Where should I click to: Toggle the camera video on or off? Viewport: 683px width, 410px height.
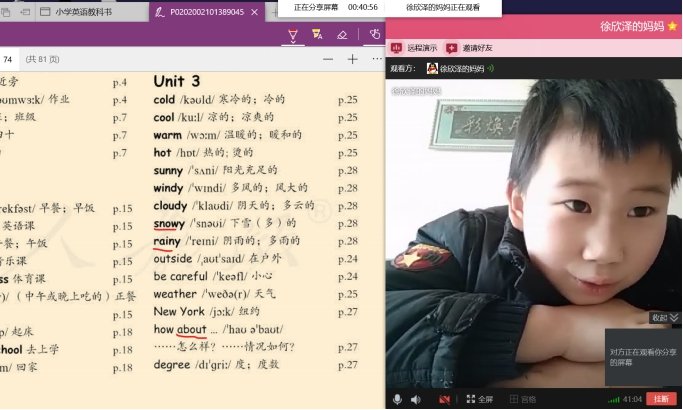445,399
